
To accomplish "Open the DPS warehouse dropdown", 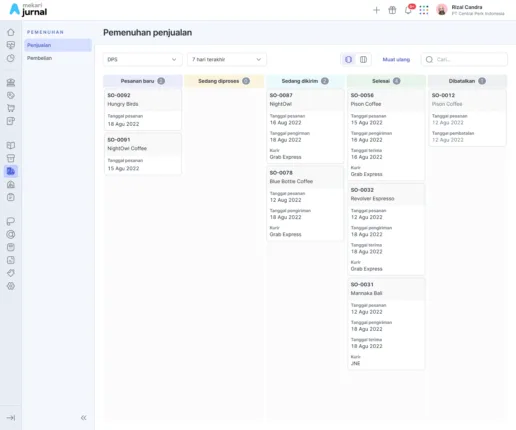I will point(142,59).
